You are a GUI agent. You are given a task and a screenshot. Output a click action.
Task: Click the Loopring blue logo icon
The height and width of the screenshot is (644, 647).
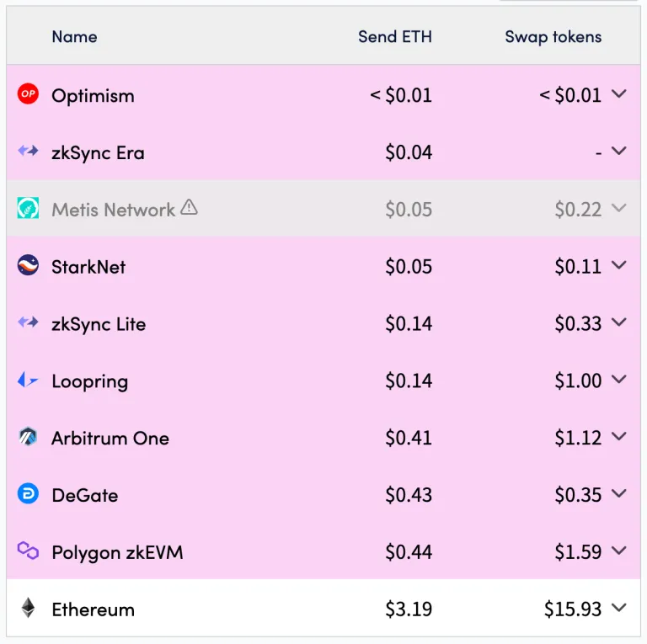pos(29,381)
